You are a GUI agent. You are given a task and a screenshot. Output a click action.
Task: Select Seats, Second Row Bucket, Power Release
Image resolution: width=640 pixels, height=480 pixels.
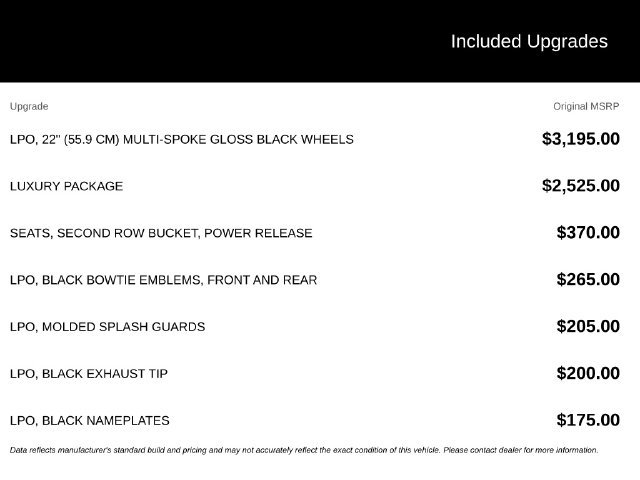point(161,233)
